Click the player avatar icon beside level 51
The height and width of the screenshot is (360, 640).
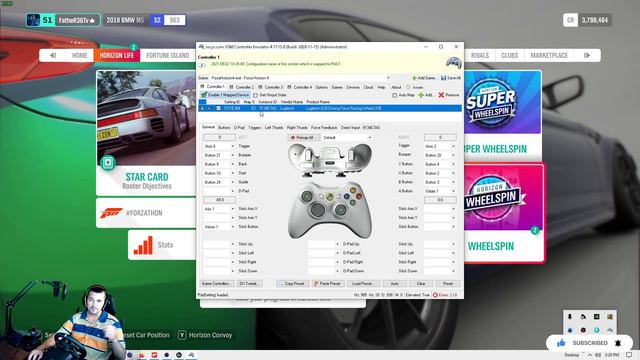pos(33,20)
